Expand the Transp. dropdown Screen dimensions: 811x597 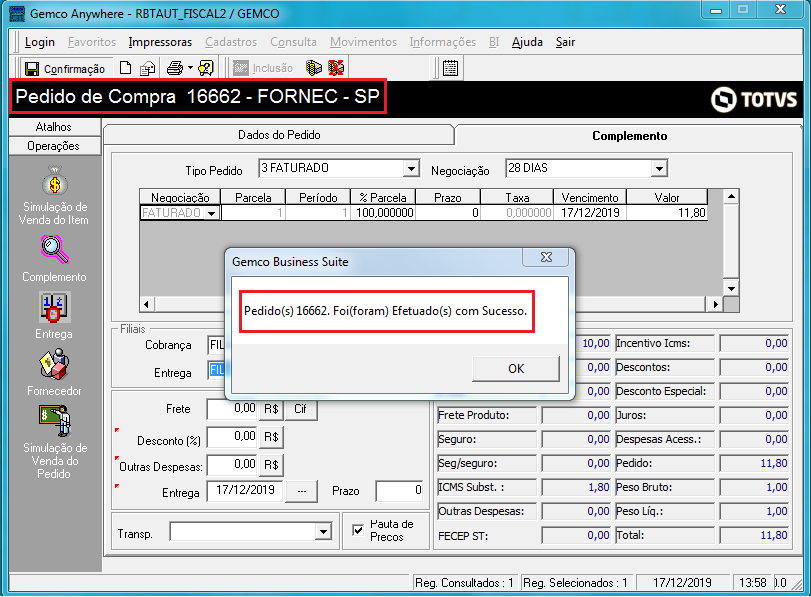click(323, 532)
